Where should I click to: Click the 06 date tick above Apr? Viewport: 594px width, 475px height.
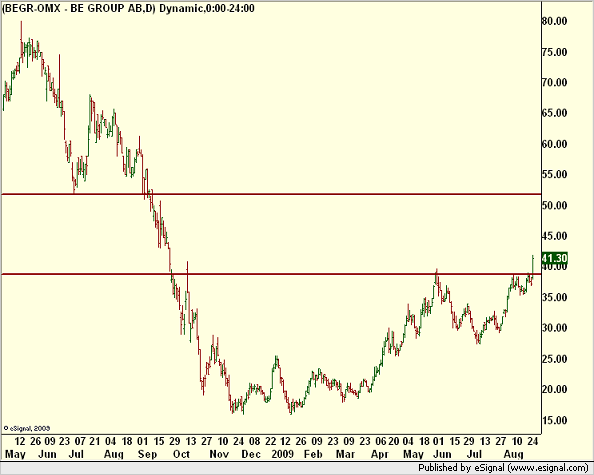click(x=381, y=441)
